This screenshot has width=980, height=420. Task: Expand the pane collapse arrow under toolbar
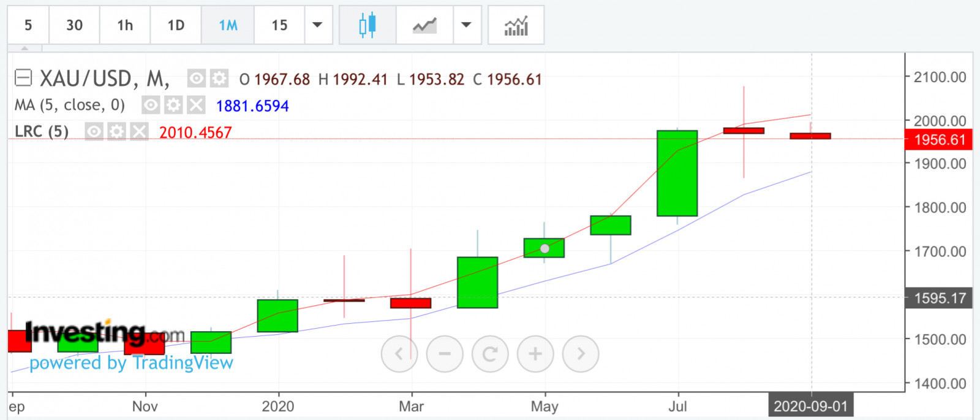pos(24,48)
